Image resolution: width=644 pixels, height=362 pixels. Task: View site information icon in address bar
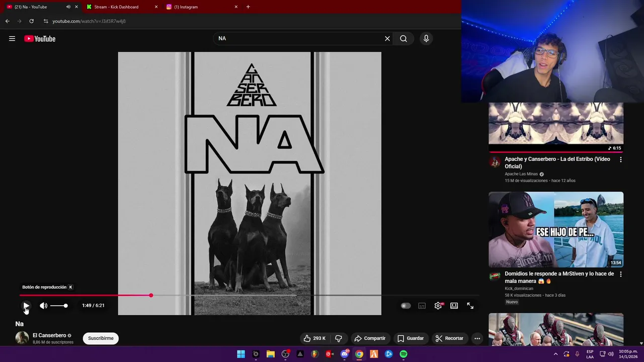coord(46,21)
